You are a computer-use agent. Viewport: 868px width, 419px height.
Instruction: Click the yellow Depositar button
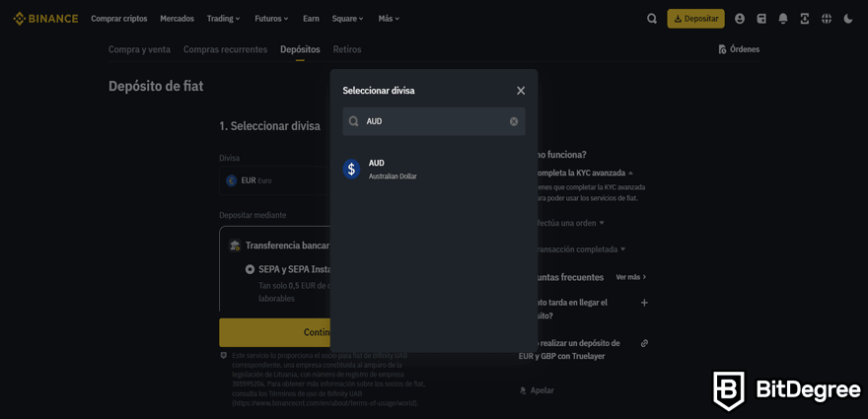tap(695, 19)
